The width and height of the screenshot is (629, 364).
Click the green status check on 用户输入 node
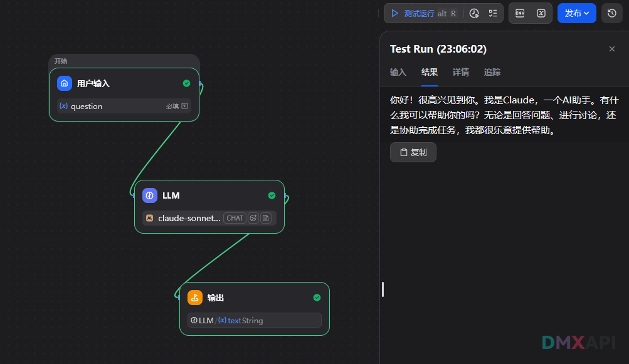click(x=186, y=83)
